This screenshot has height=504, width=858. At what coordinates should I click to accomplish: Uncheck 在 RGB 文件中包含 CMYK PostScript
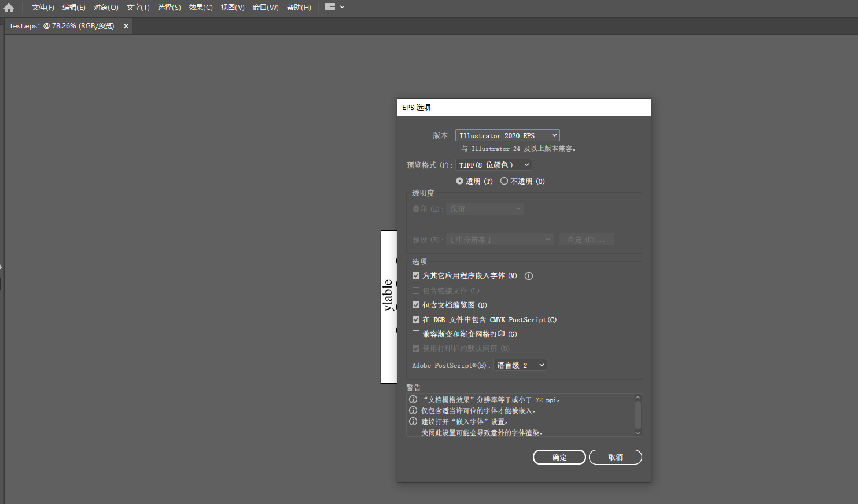(x=415, y=319)
